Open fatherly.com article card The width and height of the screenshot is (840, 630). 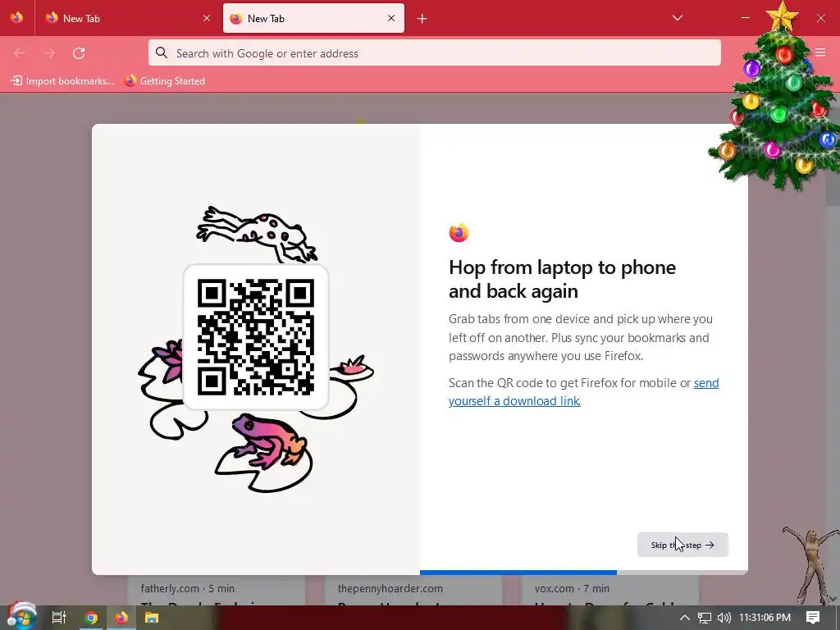[217, 591]
